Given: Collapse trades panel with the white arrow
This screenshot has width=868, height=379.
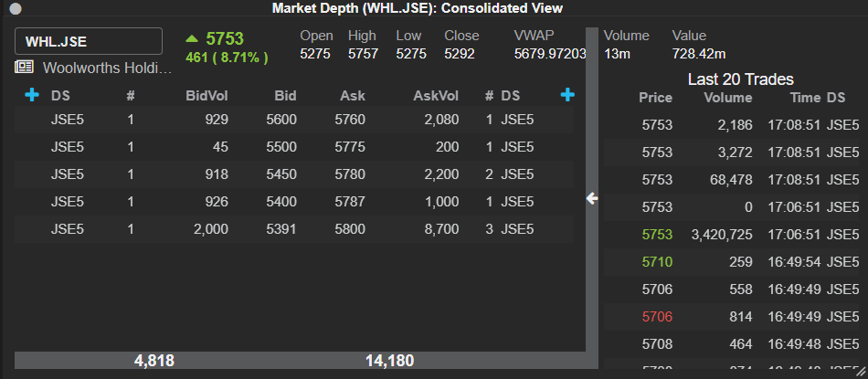Looking at the screenshot, I should pyautogui.click(x=591, y=198).
